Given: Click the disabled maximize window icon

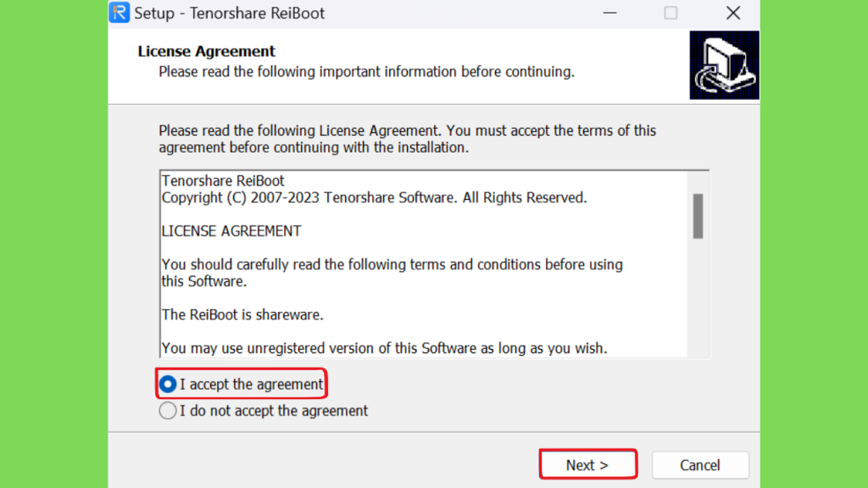Looking at the screenshot, I should [670, 13].
